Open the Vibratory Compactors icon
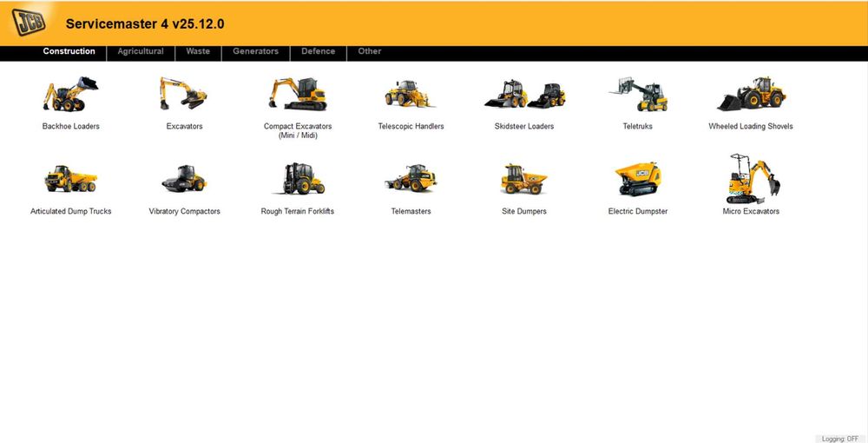 (184, 178)
